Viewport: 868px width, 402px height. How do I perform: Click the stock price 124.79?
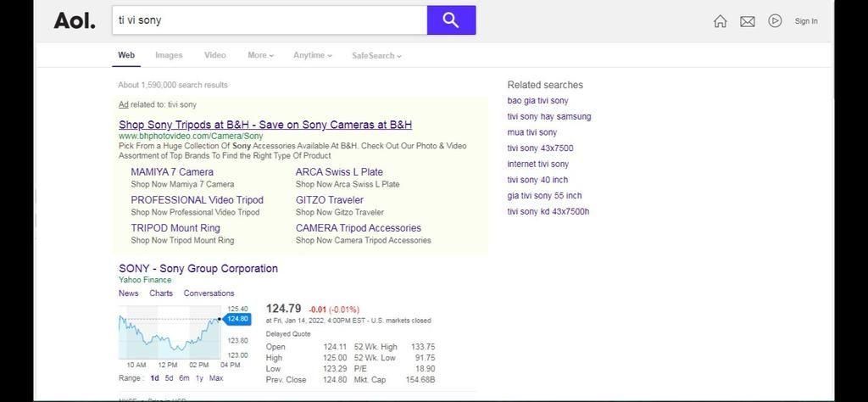point(283,309)
